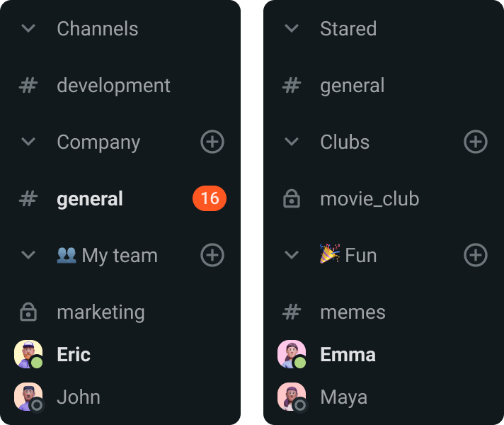Add a channel to Clubs section
The width and height of the screenshot is (504, 425).
pos(476,142)
